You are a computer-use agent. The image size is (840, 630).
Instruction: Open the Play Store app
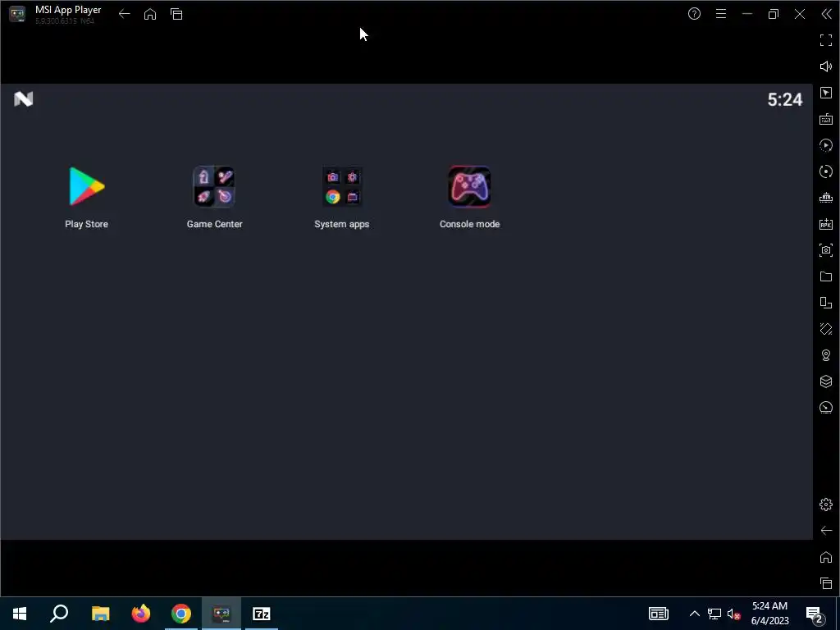click(86, 187)
